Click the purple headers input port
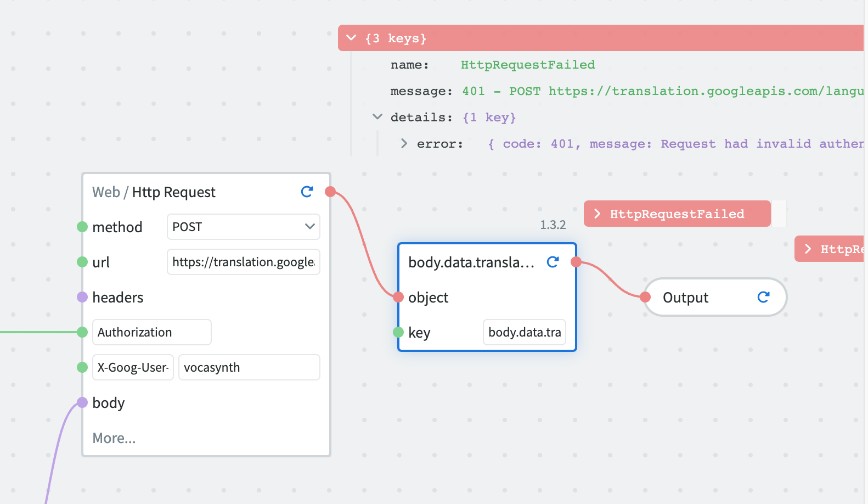 82,297
